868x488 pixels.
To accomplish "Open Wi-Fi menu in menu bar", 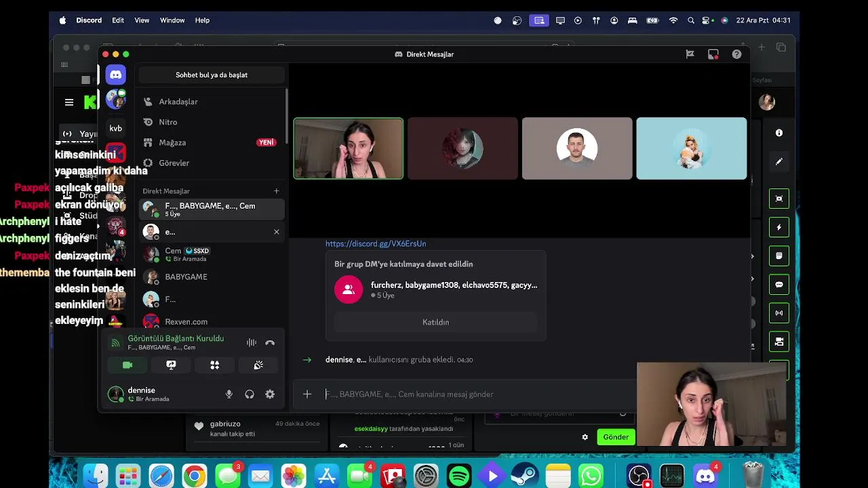I will click(x=673, y=20).
